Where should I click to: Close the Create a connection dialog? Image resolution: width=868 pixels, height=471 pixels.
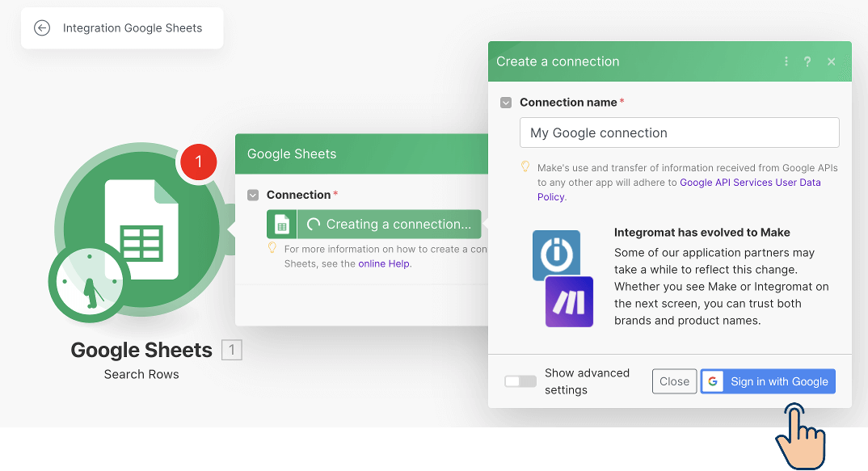[x=832, y=61]
